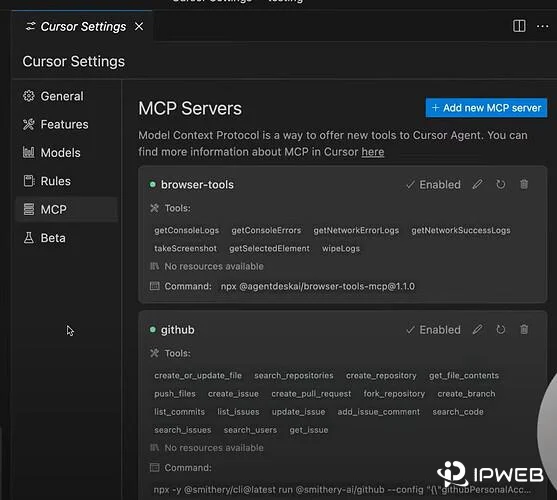Click the create_issue tool
Viewport: 557px width, 500px height.
[x=233, y=394]
